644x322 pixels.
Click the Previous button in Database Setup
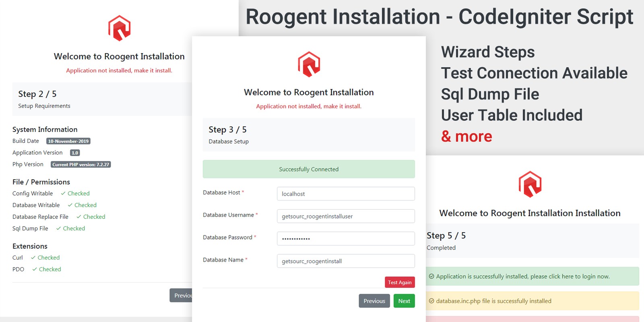(374, 301)
